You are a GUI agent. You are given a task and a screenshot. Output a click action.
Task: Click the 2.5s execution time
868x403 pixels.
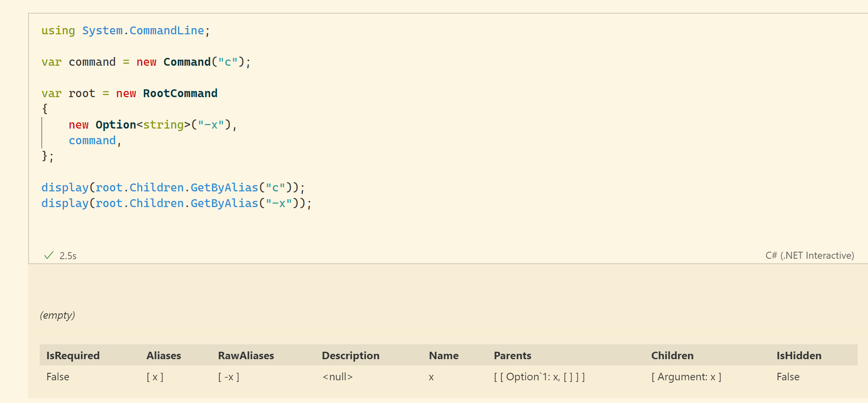click(x=68, y=256)
